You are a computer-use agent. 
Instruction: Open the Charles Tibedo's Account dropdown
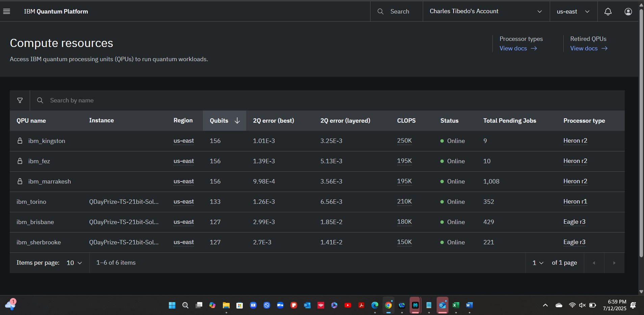pyautogui.click(x=486, y=11)
